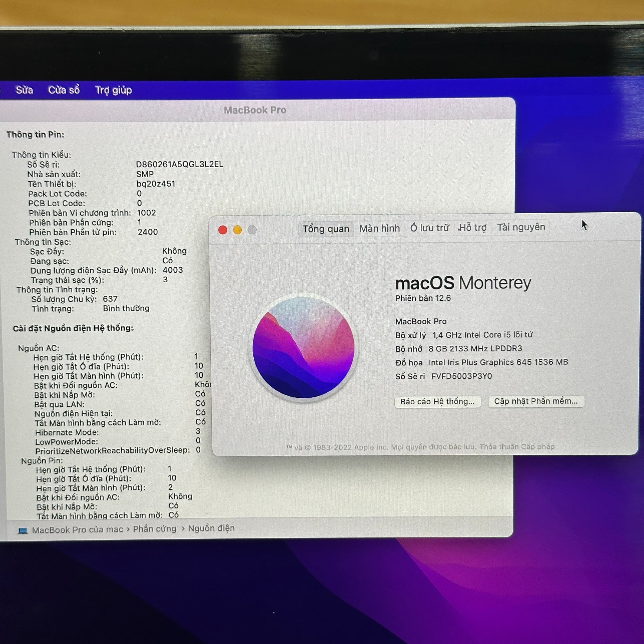Image resolution: width=644 pixels, height=644 pixels.
Task: Switch to the Màn hình tab
Action: tap(380, 228)
